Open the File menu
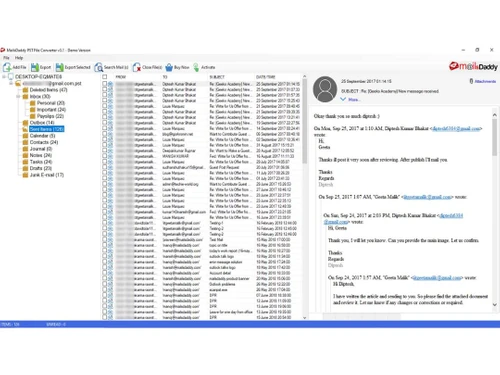The image size is (500, 375). [x=6, y=58]
